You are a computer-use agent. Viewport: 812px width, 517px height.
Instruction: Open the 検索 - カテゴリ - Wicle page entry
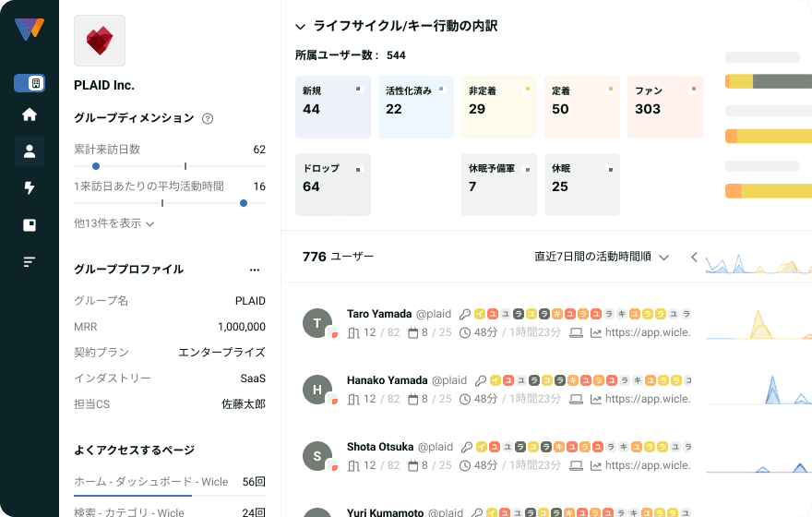coord(170,511)
